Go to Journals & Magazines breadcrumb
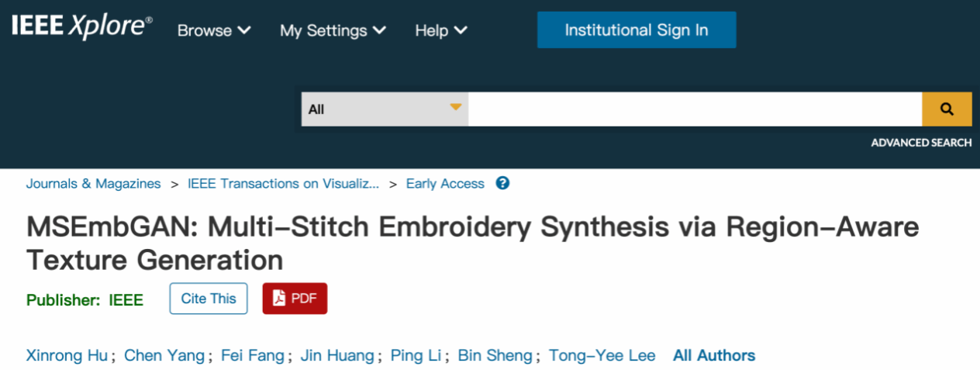Viewport: 980px width, 370px height. (x=93, y=184)
